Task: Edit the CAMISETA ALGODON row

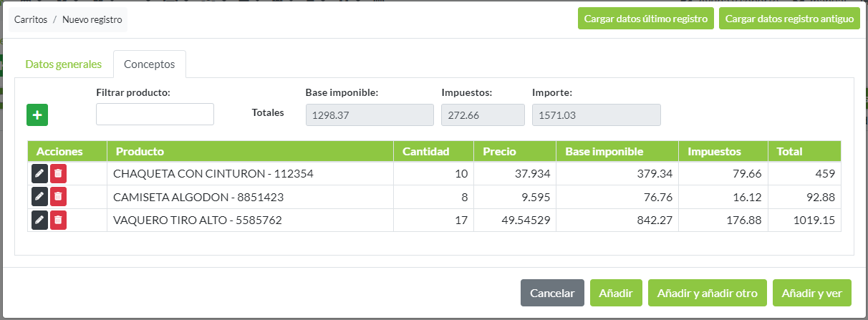Action: point(39,197)
